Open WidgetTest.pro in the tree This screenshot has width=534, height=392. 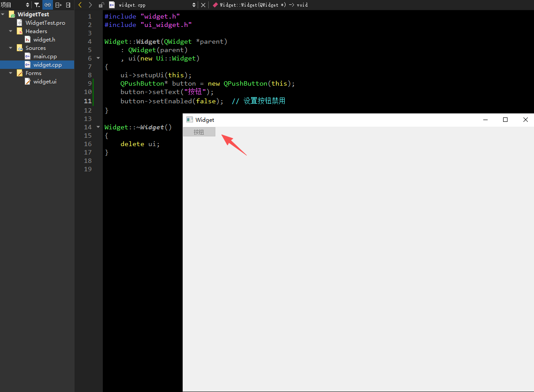click(x=45, y=23)
